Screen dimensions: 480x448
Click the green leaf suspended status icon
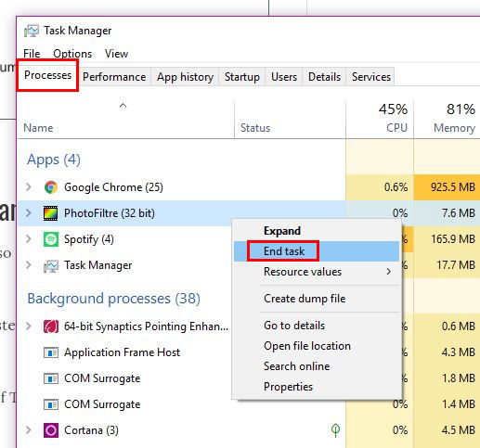tap(336, 430)
